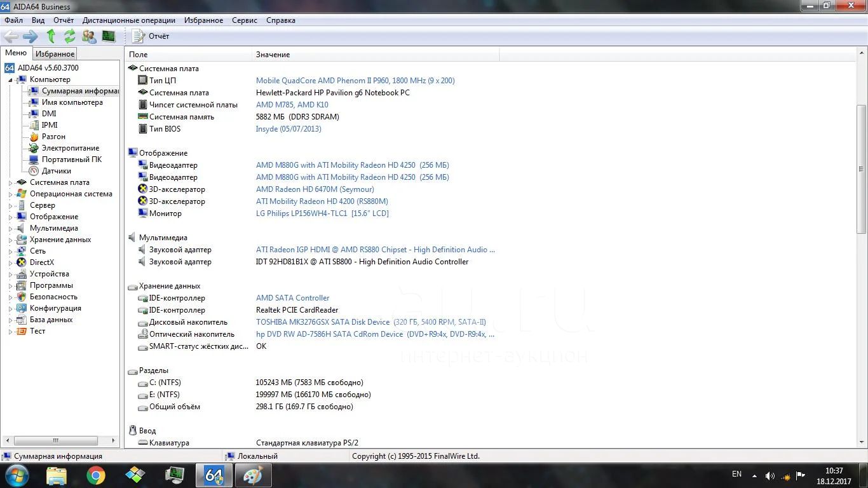
Task: Expand the Операционная система tree node
Action: coord(11,194)
